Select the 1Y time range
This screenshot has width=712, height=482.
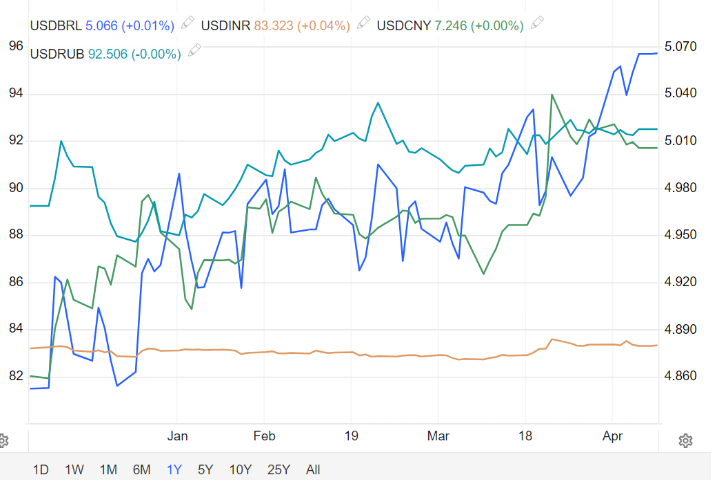point(174,469)
